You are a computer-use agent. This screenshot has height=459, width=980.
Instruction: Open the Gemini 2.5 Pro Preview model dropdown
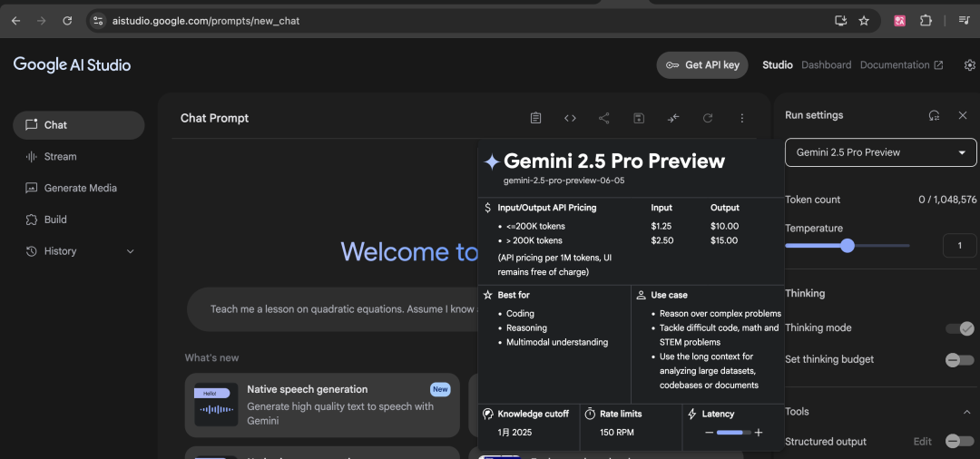click(880, 152)
